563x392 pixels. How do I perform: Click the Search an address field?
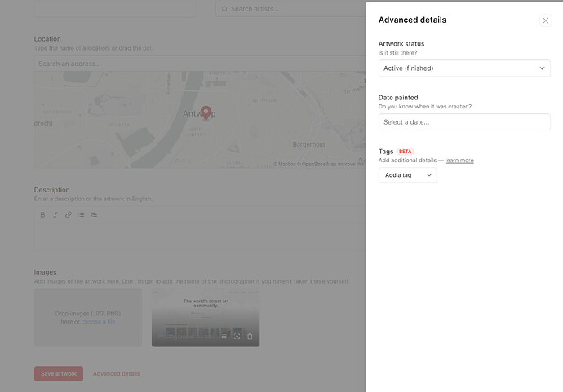tap(200, 64)
